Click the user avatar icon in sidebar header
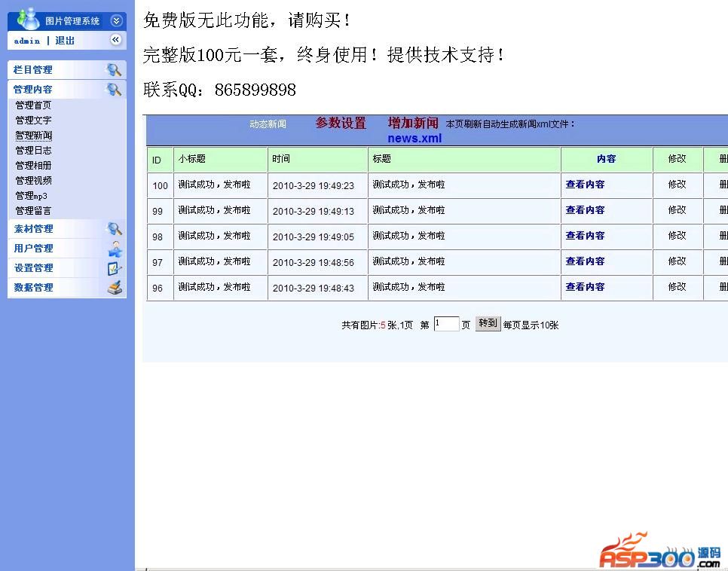The image size is (728, 571). click(x=28, y=19)
